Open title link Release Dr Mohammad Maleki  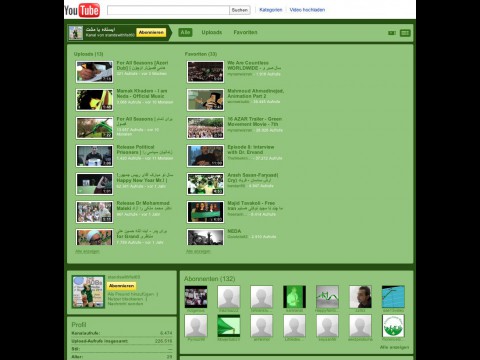pyautogui.click(x=144, y=205)
